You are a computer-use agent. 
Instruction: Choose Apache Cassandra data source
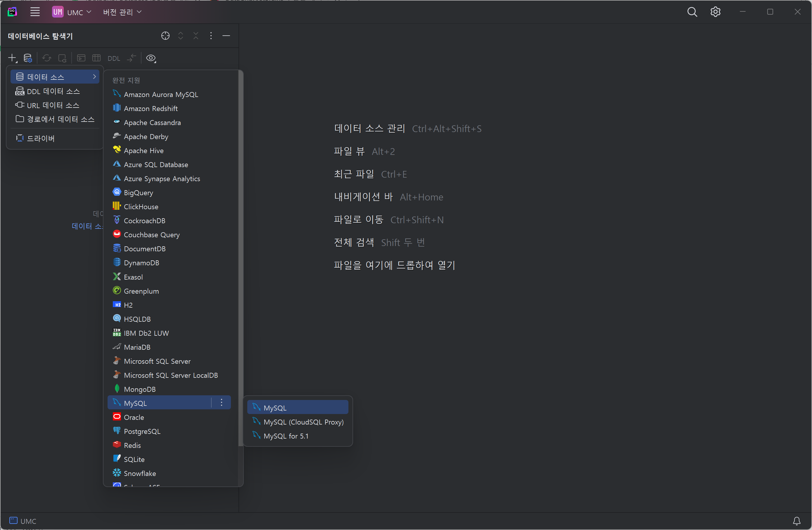pyautogui.click(x=169, y=122)
